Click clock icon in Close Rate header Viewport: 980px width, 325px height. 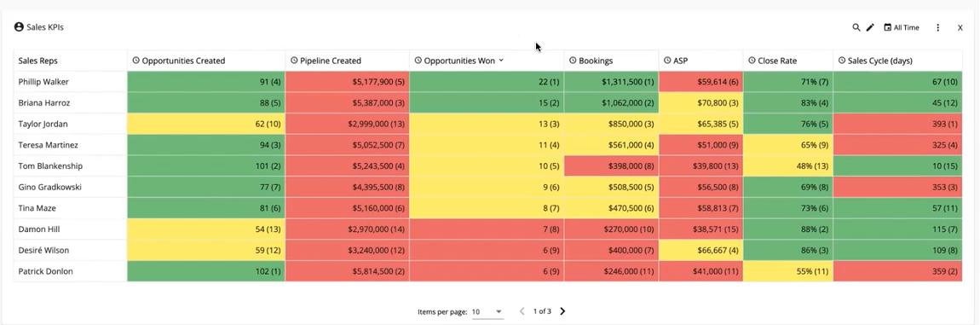[752, 61]
